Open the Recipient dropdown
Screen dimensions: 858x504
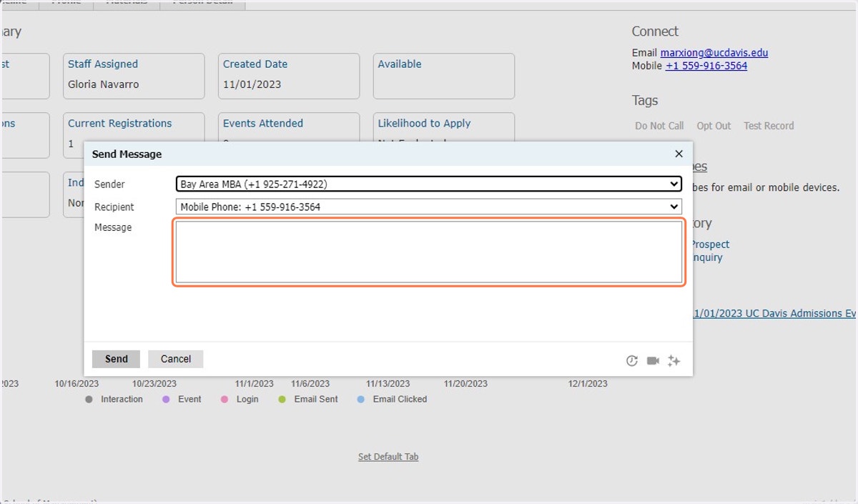point(428,207)
